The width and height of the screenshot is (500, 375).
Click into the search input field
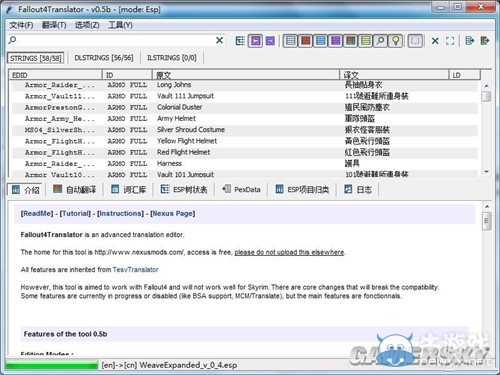[x=115, y=40]
